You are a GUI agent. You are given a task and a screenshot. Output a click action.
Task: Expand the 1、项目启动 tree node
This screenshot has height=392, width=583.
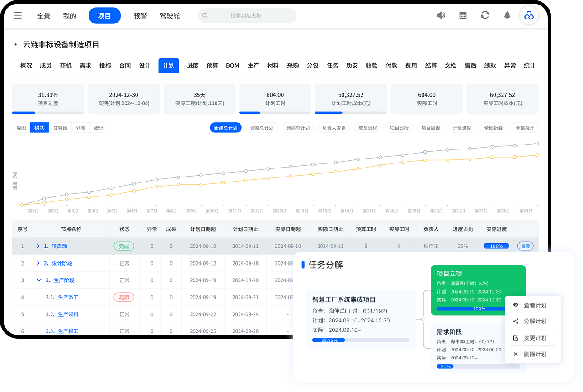point(38,246)
